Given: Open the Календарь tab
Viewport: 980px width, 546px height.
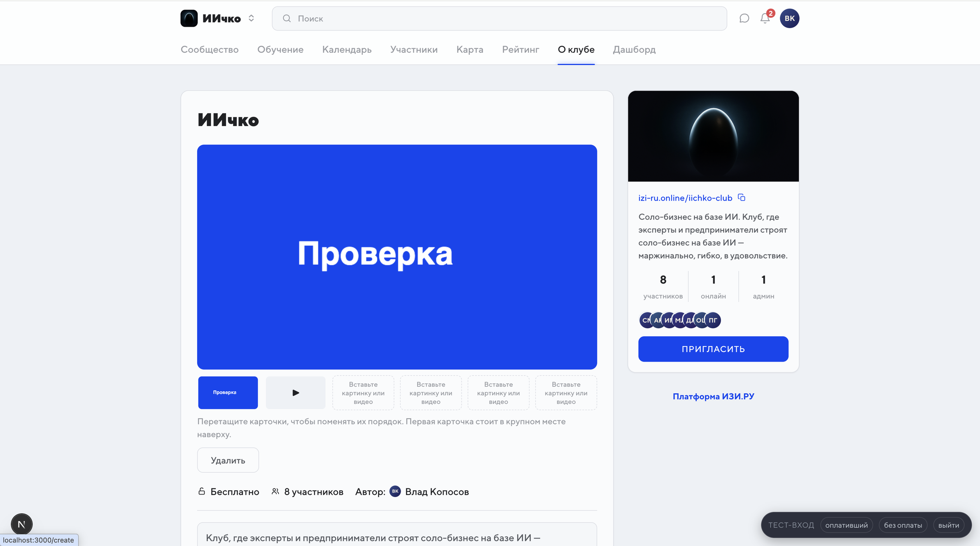Looking at the screenshot, I should point(347,49).
